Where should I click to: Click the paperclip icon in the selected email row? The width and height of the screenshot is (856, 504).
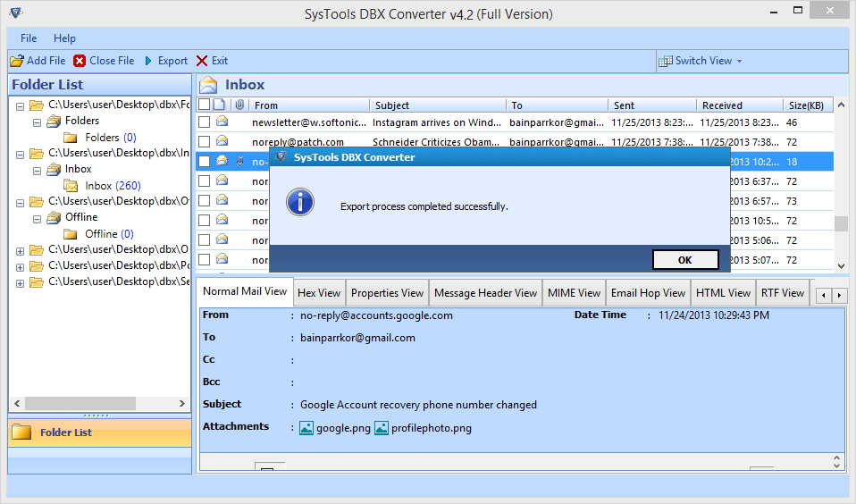[x=239, y=161]
